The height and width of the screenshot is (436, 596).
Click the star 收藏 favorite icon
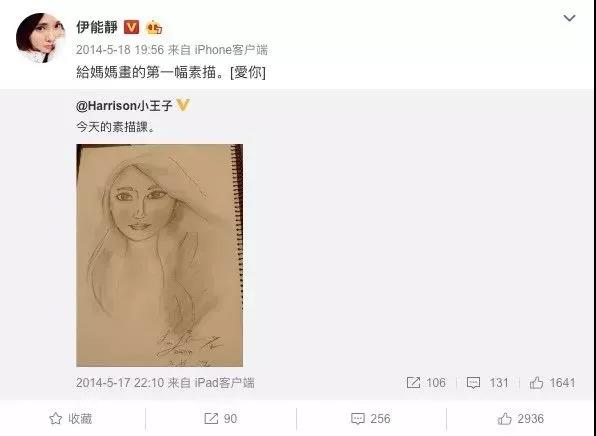coord(56,419)
